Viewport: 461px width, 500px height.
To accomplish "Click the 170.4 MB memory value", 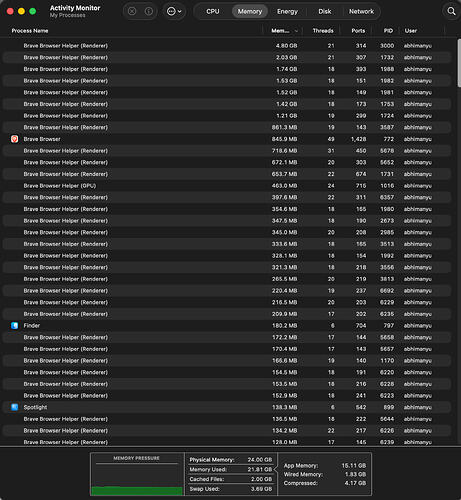I will click(x=284, y=349).
